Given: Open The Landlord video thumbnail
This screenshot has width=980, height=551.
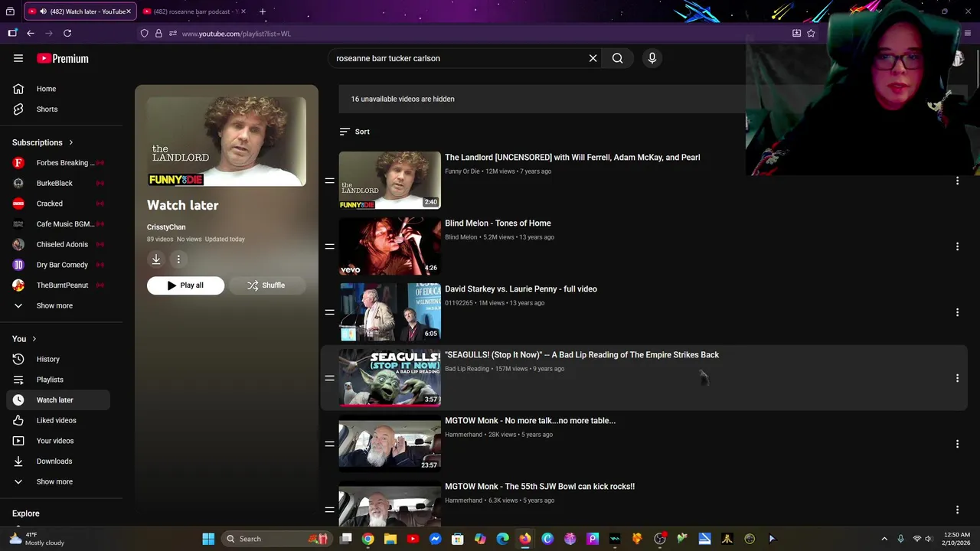Looking at the screenshot, I should tap(390, 181).
